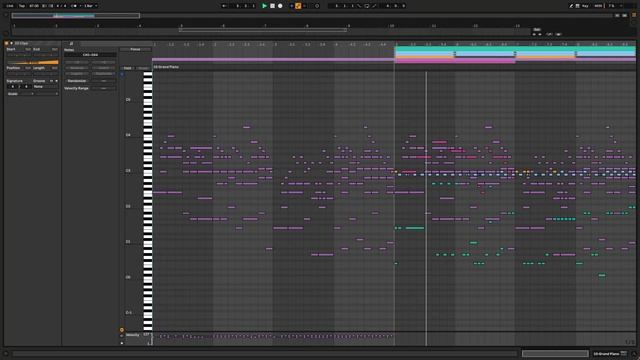Enable the Fold button

(x=127, y=68)
